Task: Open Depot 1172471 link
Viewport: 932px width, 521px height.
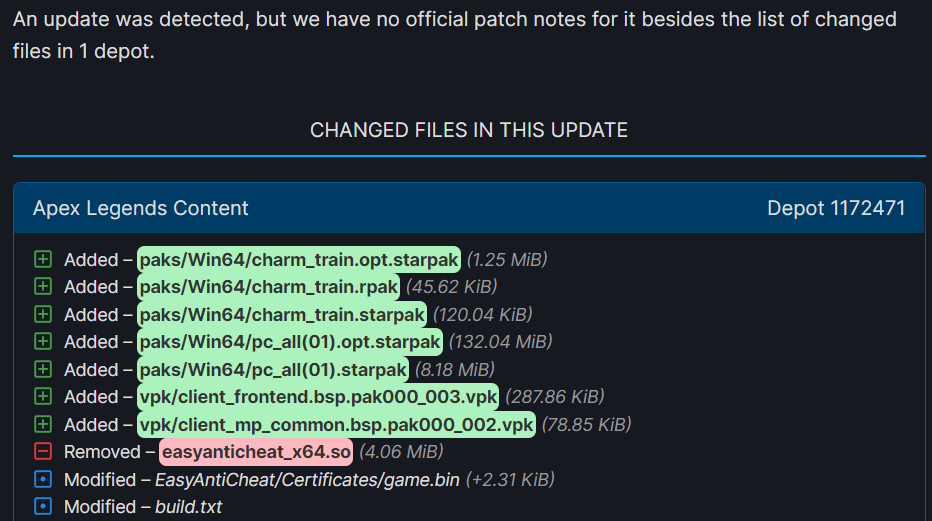Action: (x=836, y=208)
